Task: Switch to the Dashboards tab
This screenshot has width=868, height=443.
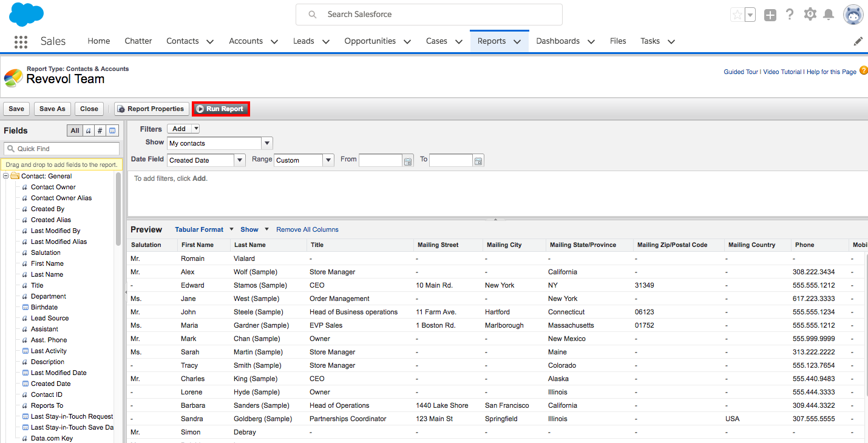Action: 558,41
